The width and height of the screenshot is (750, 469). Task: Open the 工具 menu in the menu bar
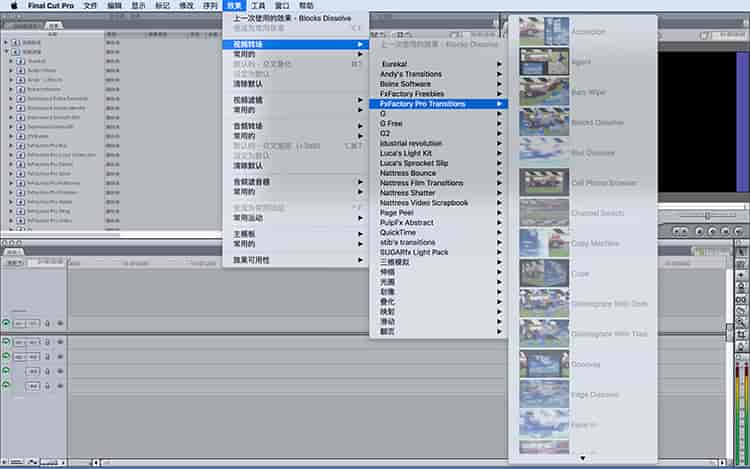tap(258, 6)
